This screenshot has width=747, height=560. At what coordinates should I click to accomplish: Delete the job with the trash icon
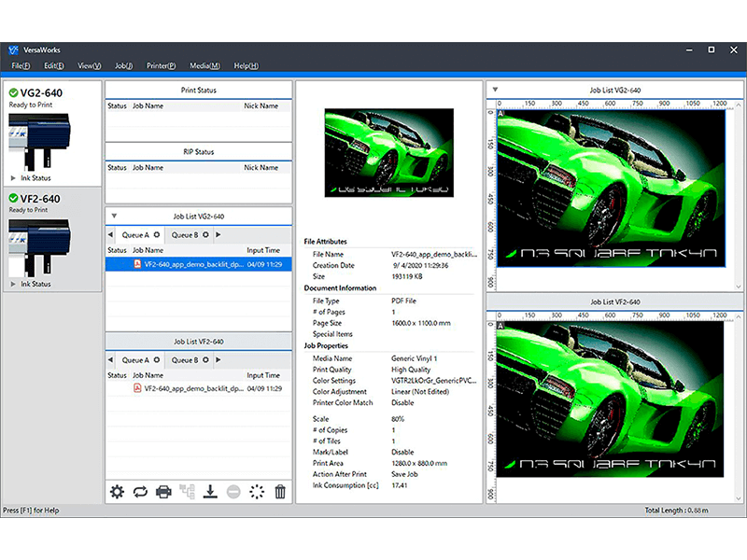click(x=280, y=492)
